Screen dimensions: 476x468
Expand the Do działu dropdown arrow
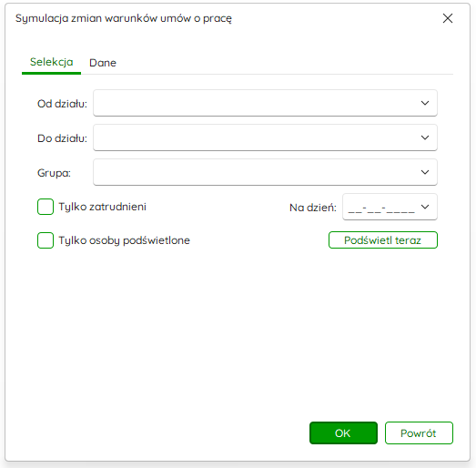[425, 137]
